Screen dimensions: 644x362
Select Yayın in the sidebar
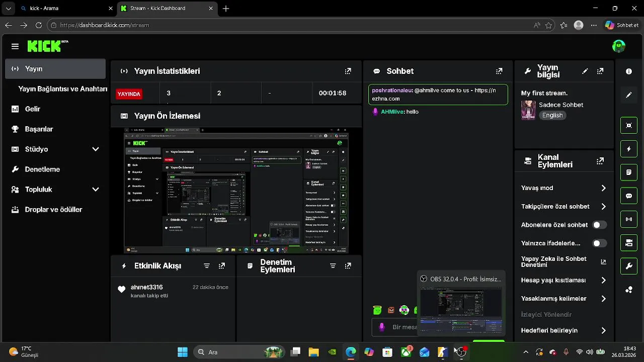(x=55, y=69)
